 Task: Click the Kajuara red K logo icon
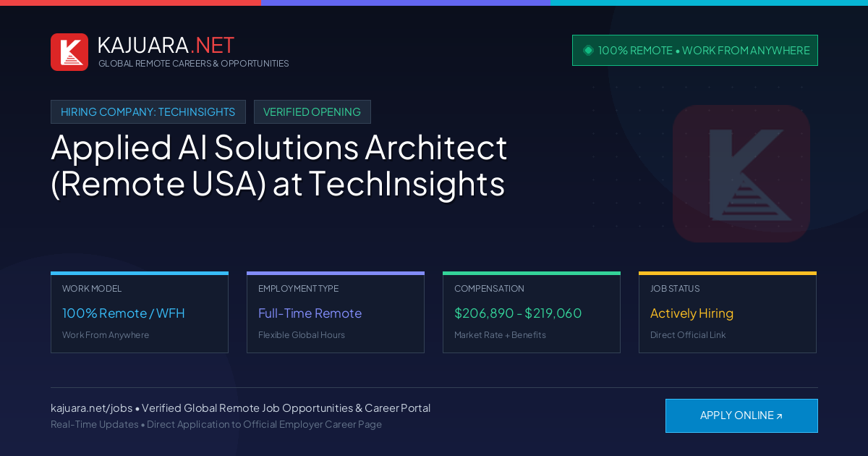click(69, 52)
